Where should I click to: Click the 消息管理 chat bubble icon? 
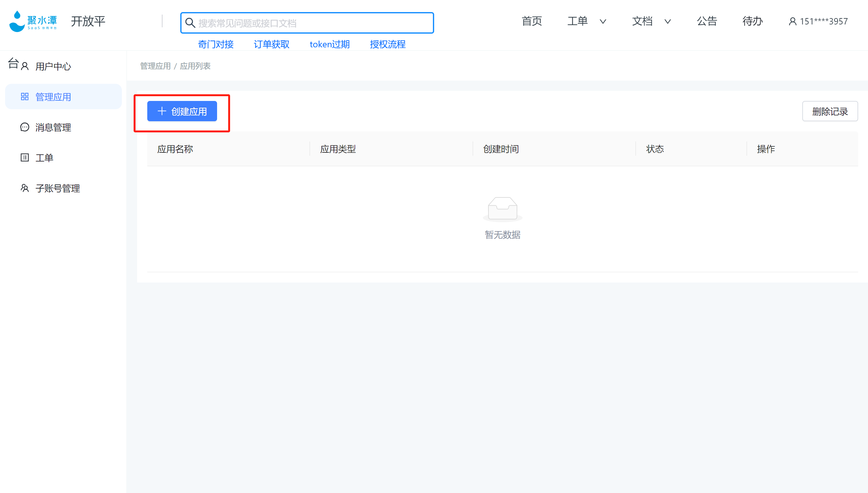[x=25, y=127]
